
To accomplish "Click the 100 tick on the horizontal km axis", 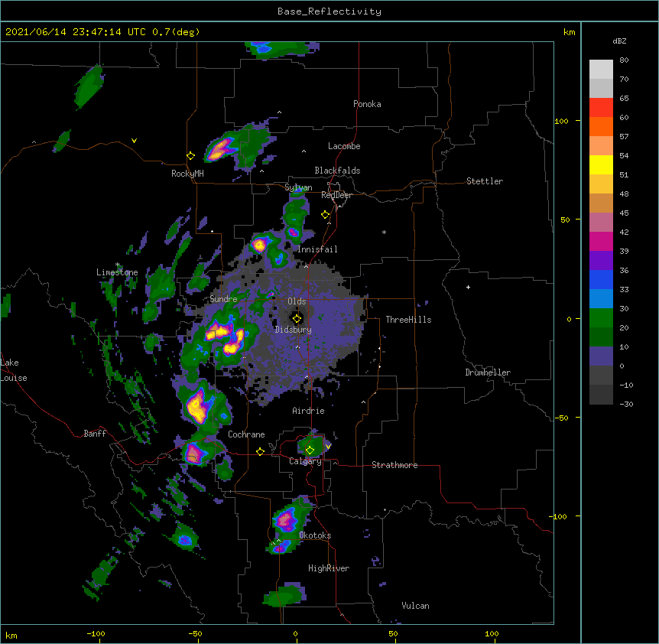I will coord(492,633).
